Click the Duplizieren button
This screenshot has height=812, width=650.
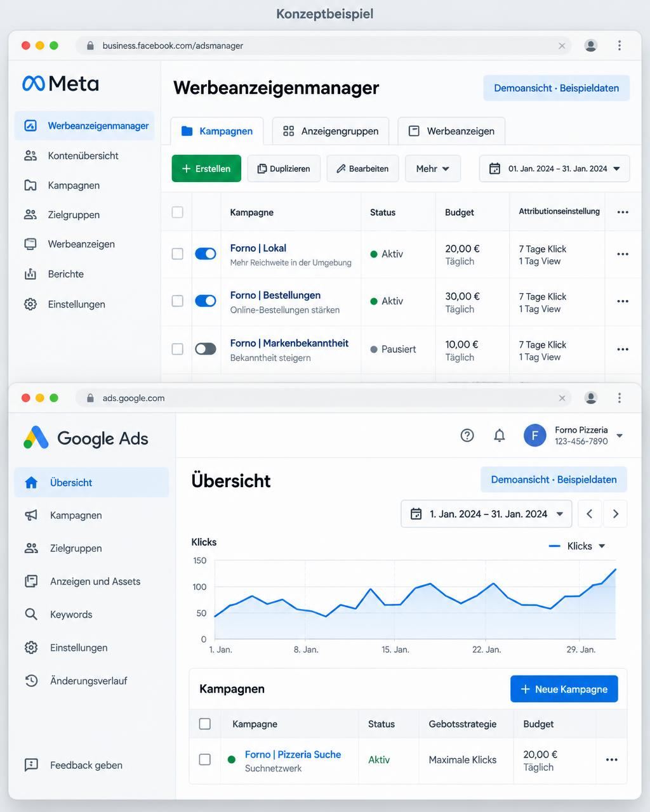pos(284,169)
